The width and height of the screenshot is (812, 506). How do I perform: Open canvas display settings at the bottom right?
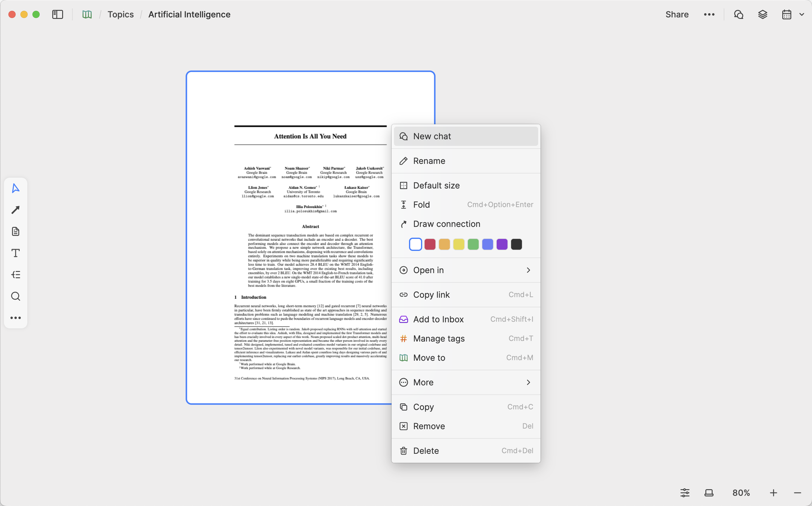coord(685,492)
